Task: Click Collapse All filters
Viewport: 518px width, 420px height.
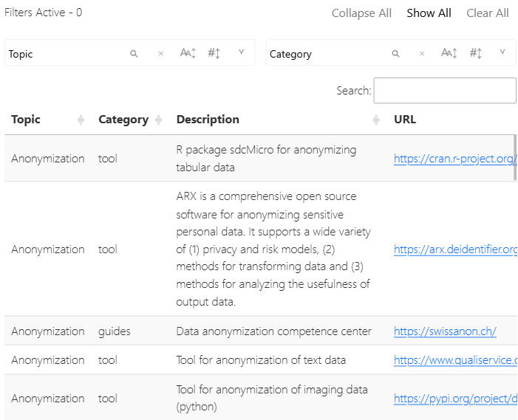Action: point(361,13)
